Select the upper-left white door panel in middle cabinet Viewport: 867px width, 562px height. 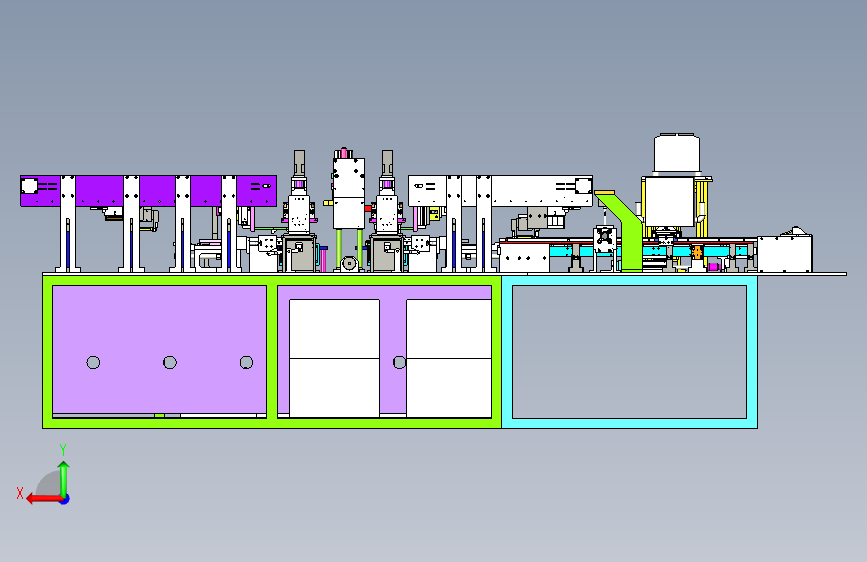335,329
